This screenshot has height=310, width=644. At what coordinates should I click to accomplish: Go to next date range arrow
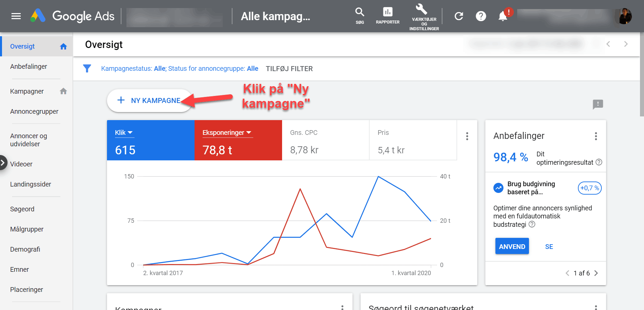point(626,44)
